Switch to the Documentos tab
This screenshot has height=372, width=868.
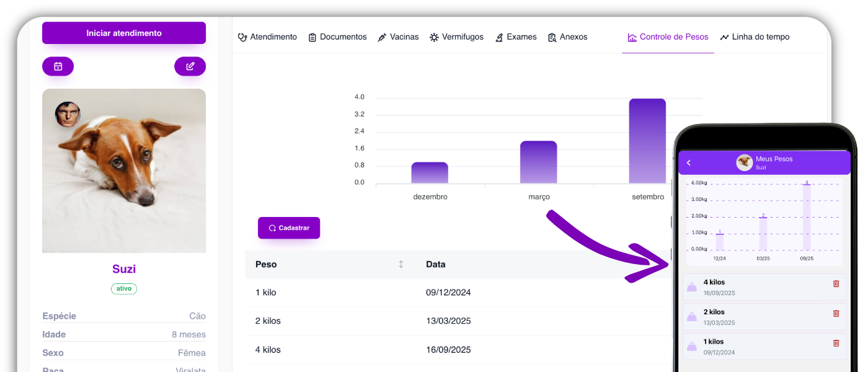point(337,37)
